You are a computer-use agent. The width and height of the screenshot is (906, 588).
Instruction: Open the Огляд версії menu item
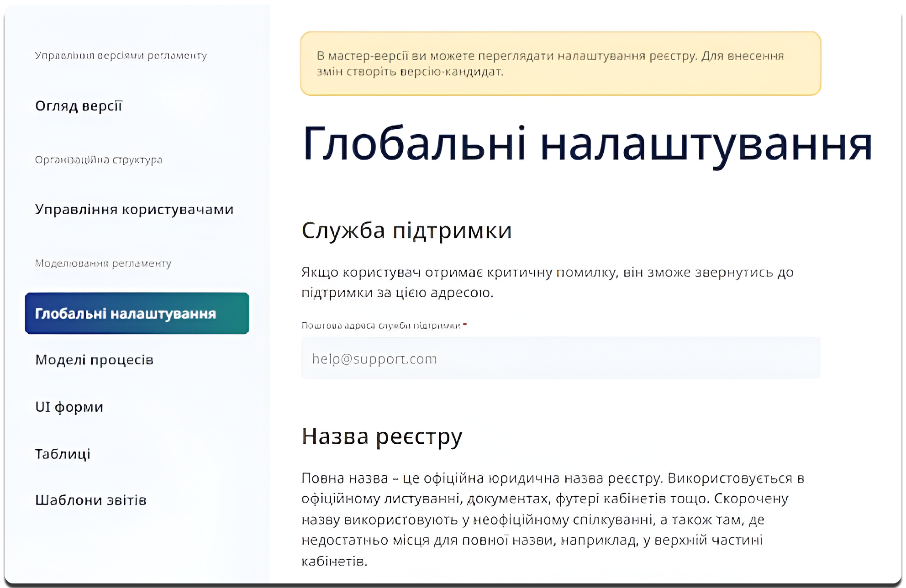(79, 106)
